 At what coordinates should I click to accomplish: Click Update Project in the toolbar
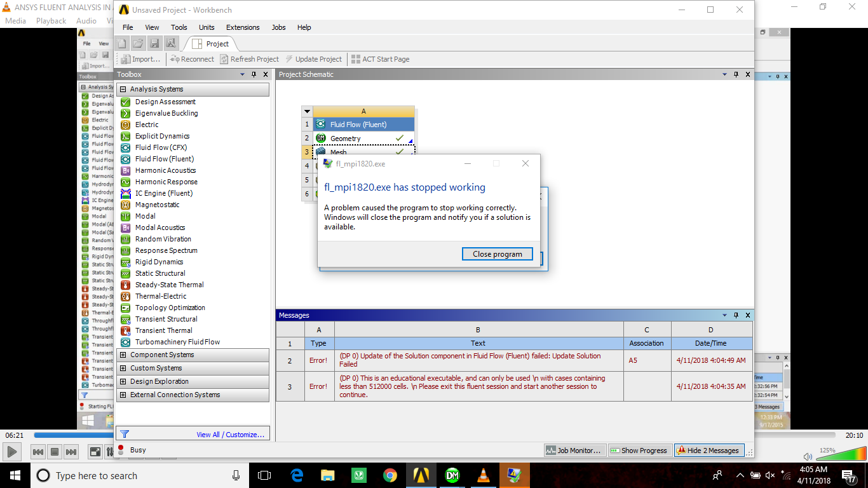[313, 59]
